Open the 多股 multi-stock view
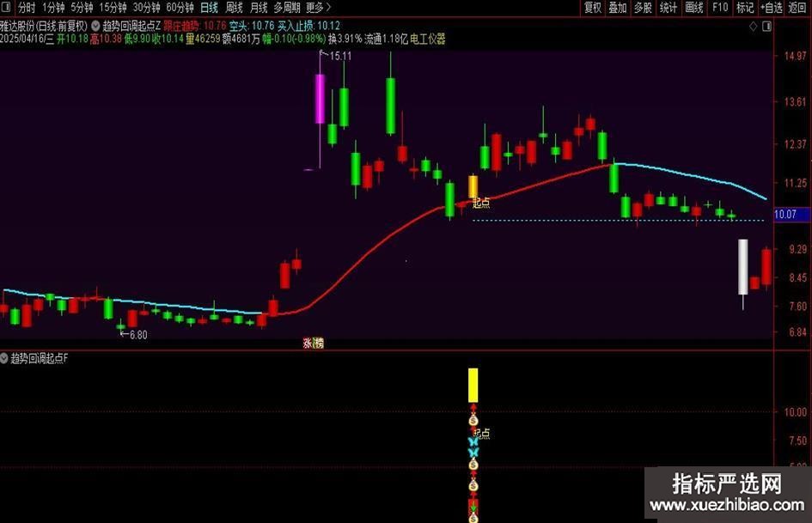Screen dimensions: 812x523 [x=644, y=8]
